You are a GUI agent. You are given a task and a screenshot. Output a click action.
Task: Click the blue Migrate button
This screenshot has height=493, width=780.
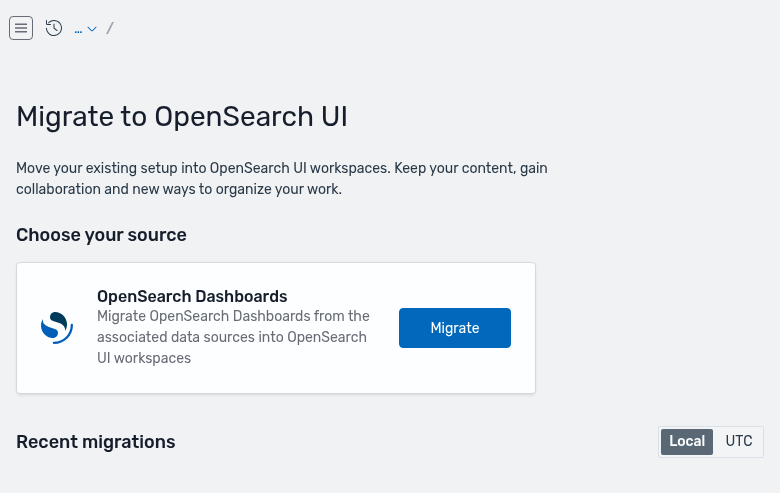point(455,328)
